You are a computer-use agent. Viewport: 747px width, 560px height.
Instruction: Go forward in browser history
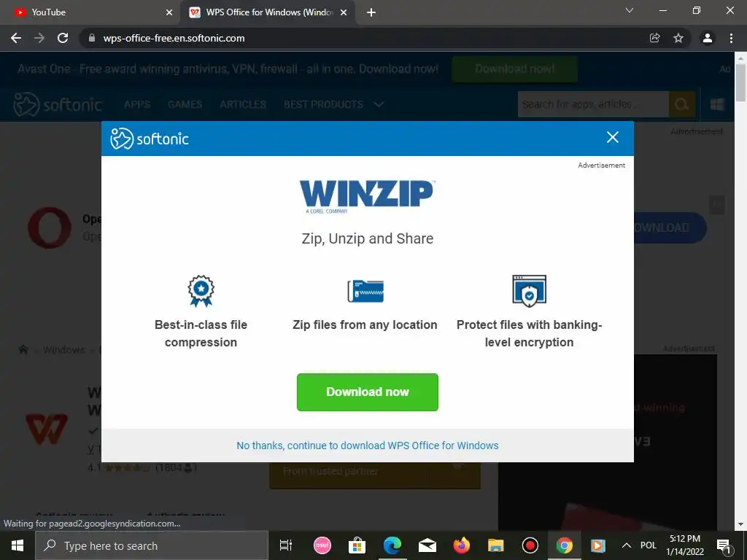[x=39, y=38]
